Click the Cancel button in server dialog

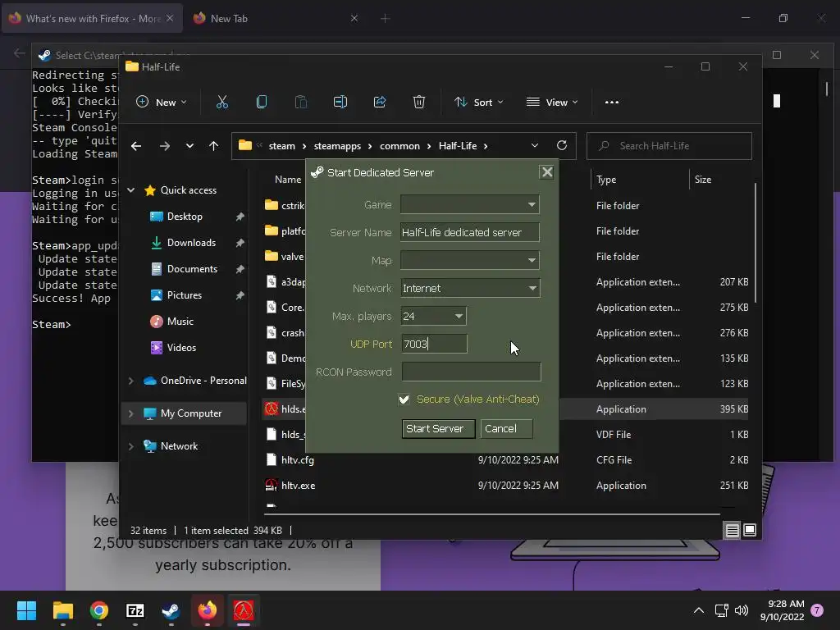tap(506, 428)
